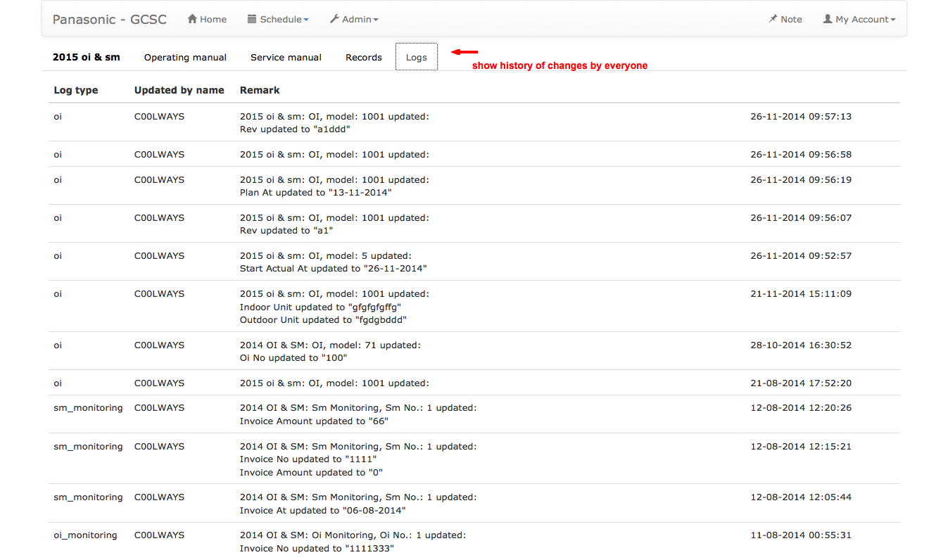Screen dimensions: 948x560
Task: Open the Panasonic - GCSC brand link
Action: point(110,20)
